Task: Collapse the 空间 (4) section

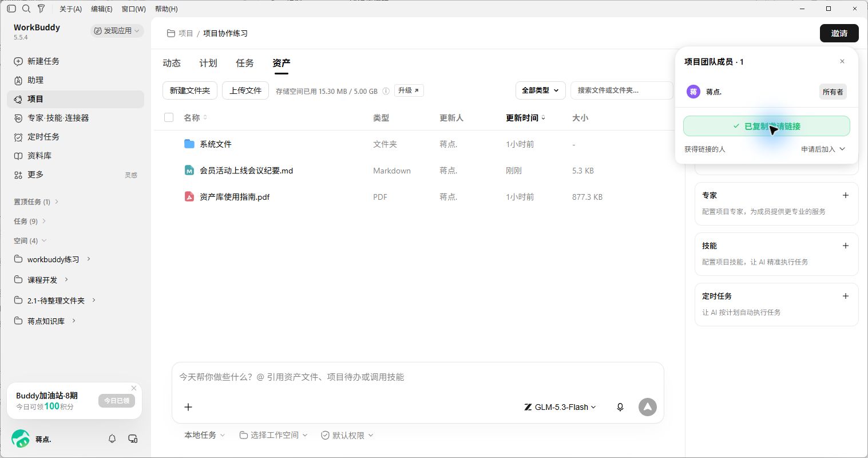Action: point(30,240)
